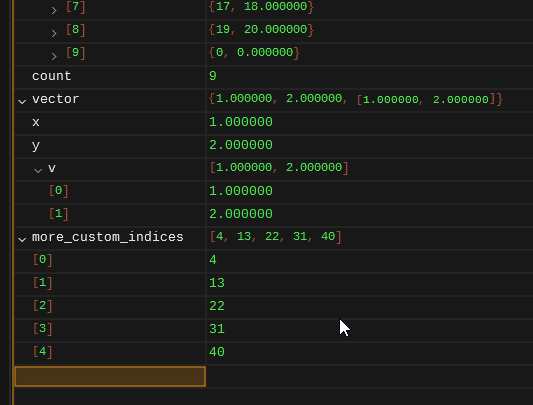Collapse the vector struct row
Image resolution: width=533 pixels, height=405 pixels.
[x=22, y=102]
